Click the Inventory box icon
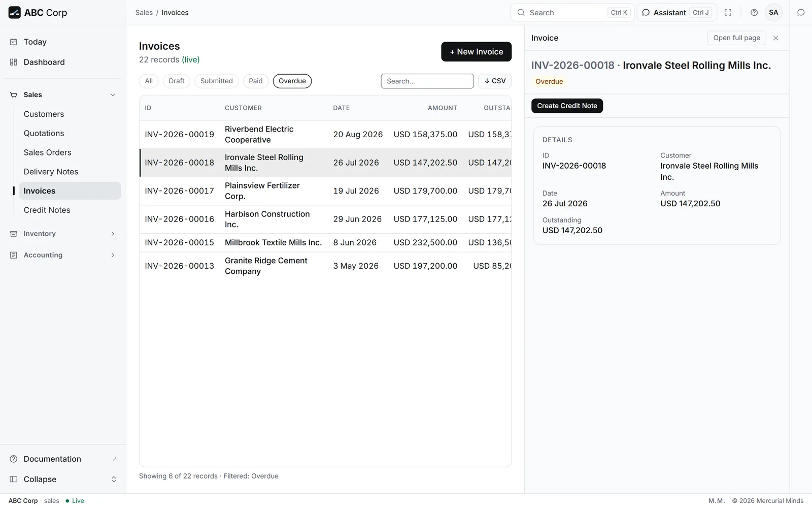 click(14, 234)
